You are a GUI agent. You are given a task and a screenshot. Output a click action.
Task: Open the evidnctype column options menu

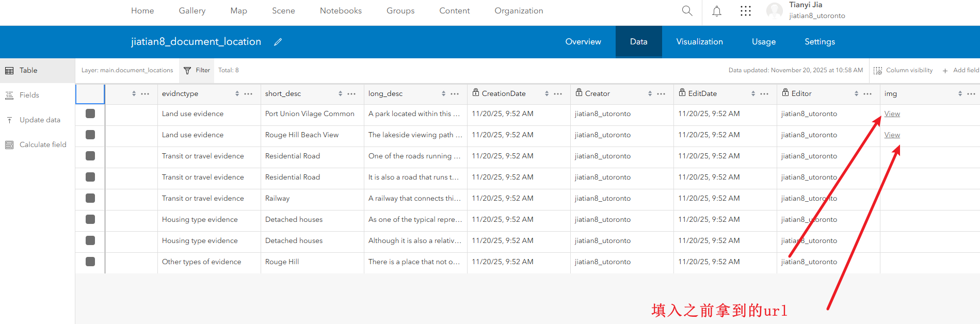(x=248, y=94)
